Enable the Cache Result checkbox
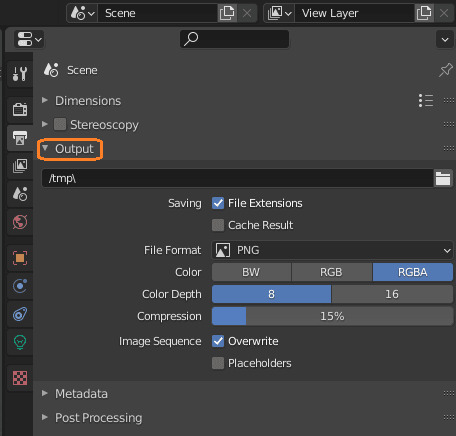 [x=218, y=225]
